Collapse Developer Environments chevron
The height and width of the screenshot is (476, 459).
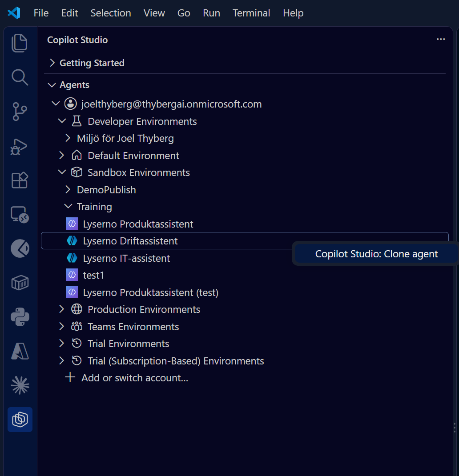point(62,121)
